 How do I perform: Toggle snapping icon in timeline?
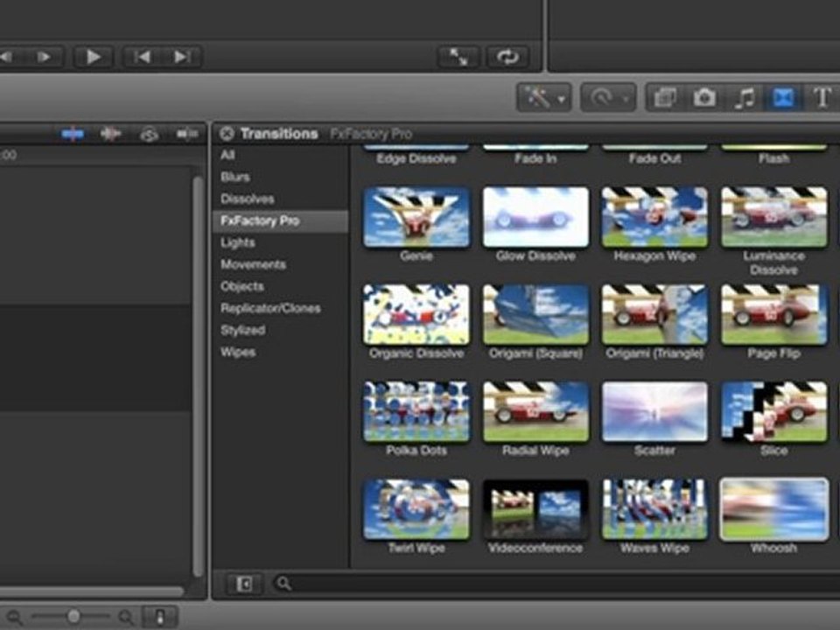click(187, 134)
